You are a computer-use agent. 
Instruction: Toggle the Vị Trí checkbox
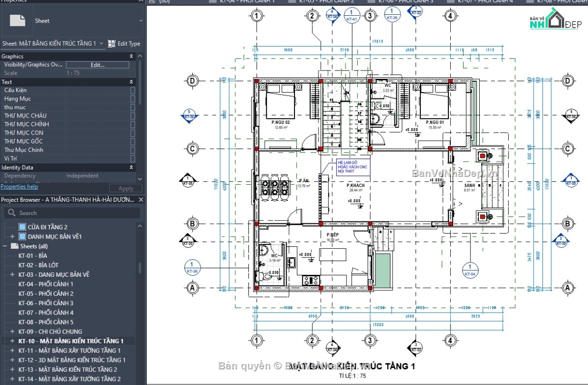click(133, 159)
